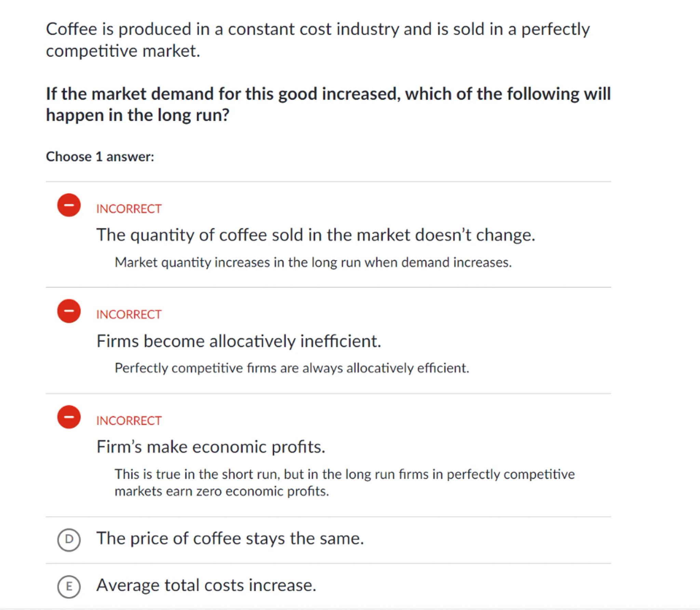The height and width of the screenshot is (610, 700).
Task: Click red icon beside allocatively inefficient answer
Action: pos(69,311)
